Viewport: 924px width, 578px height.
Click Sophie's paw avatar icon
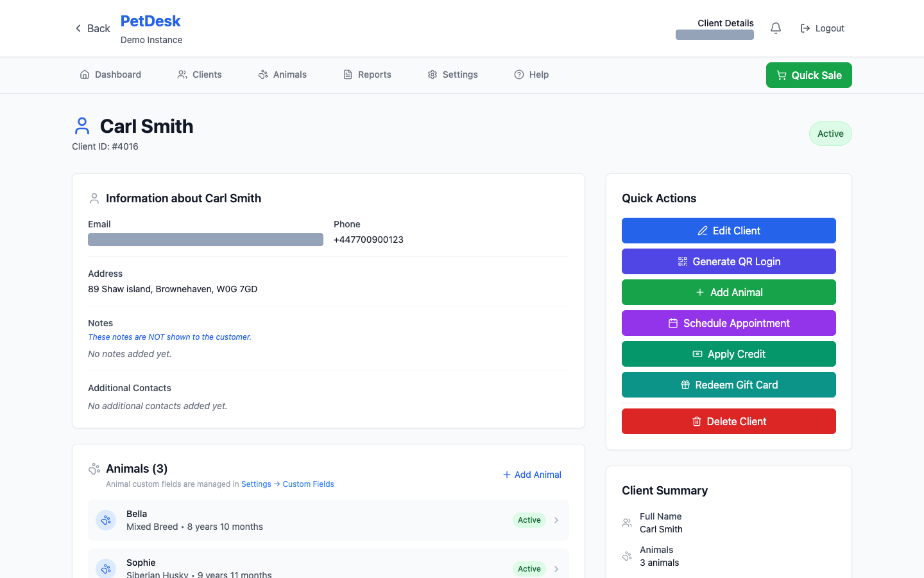click(106, 568)
